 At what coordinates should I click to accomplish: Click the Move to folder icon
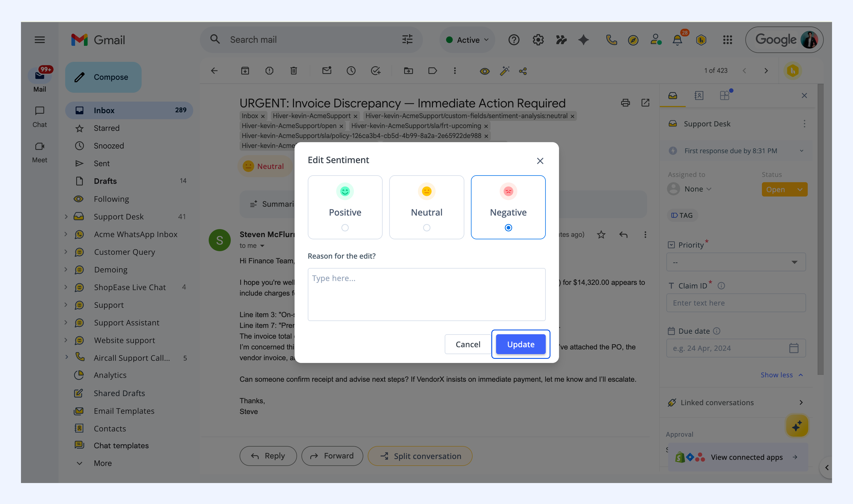coord(408,71)
